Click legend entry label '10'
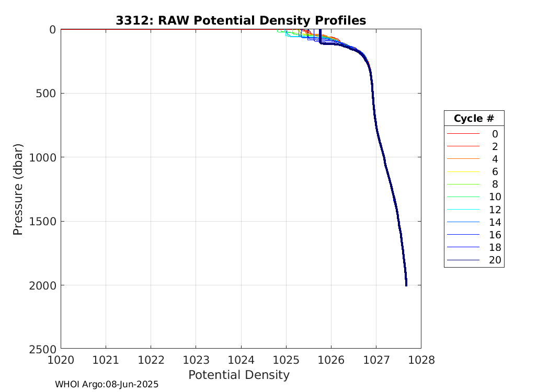549x392 pixels. [x=495, y=197]
